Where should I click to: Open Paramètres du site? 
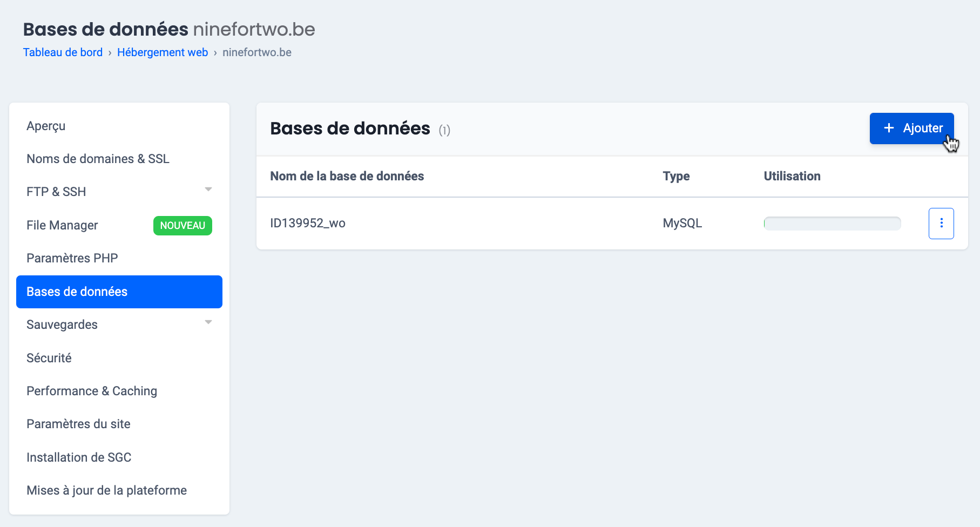pos(78,424)
